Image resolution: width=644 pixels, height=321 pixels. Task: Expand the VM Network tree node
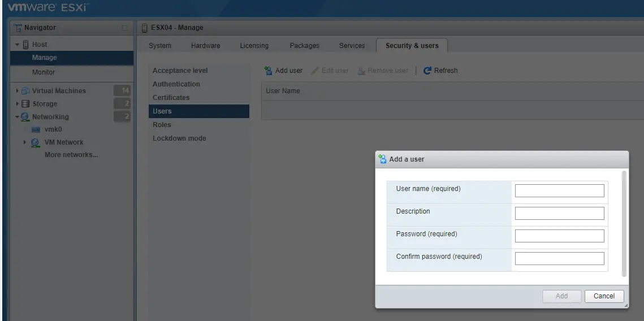pyautogui.click(x=25, y=142)
